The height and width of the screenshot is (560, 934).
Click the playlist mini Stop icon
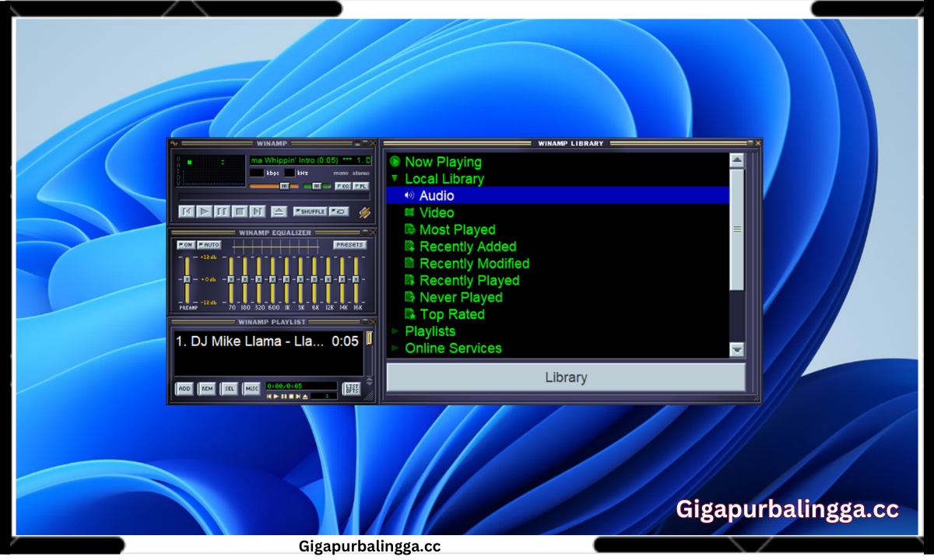click(291, 397)
